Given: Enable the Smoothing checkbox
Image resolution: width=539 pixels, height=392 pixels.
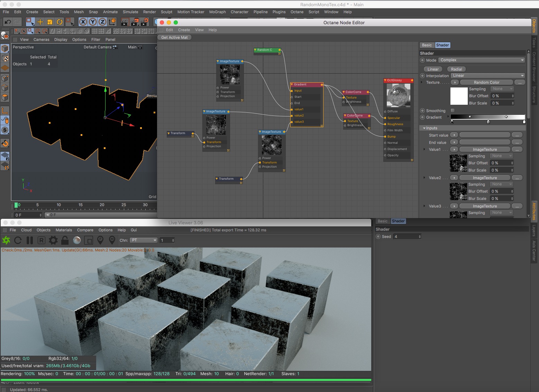Looking at the screenshot, I should tap(453, 111).
